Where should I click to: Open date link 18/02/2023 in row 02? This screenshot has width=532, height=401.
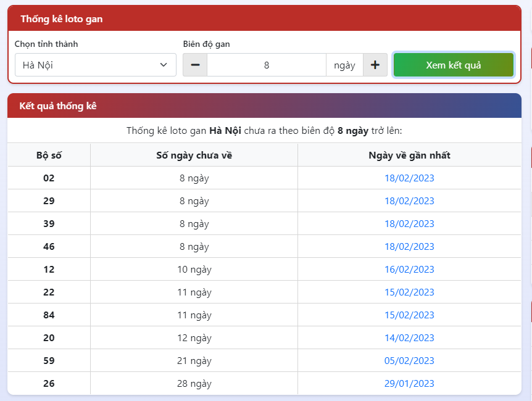click(409, 178)
